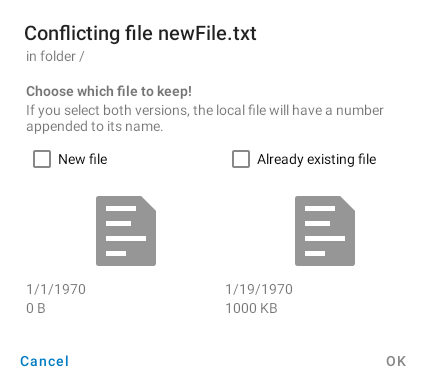Screen dimensions: 440x389
Task: Click the 1000 KB file size
Action: [251, 308]
